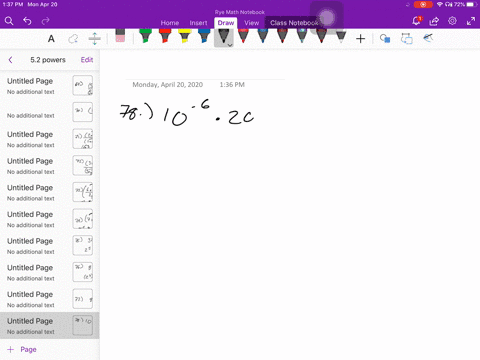Open black pen options dropdown arrow
Viewport: 480px width, 360px height.
tap(230, 45)
